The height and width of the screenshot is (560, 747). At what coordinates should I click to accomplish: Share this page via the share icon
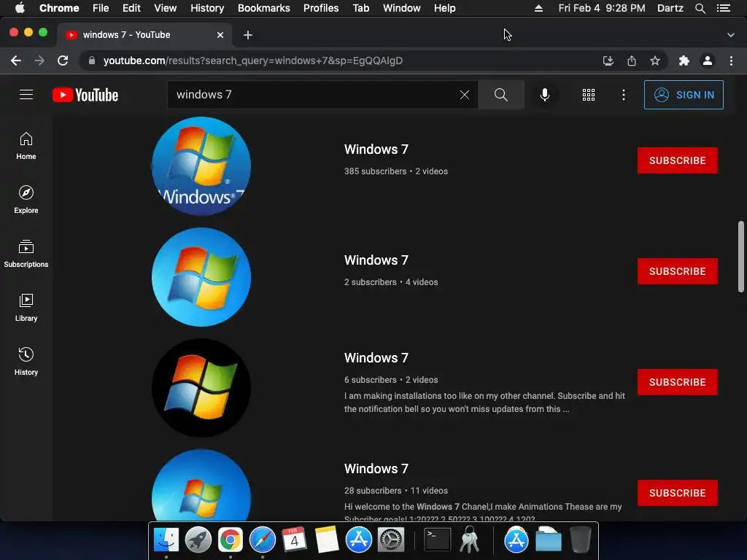[x=632, y=61]
